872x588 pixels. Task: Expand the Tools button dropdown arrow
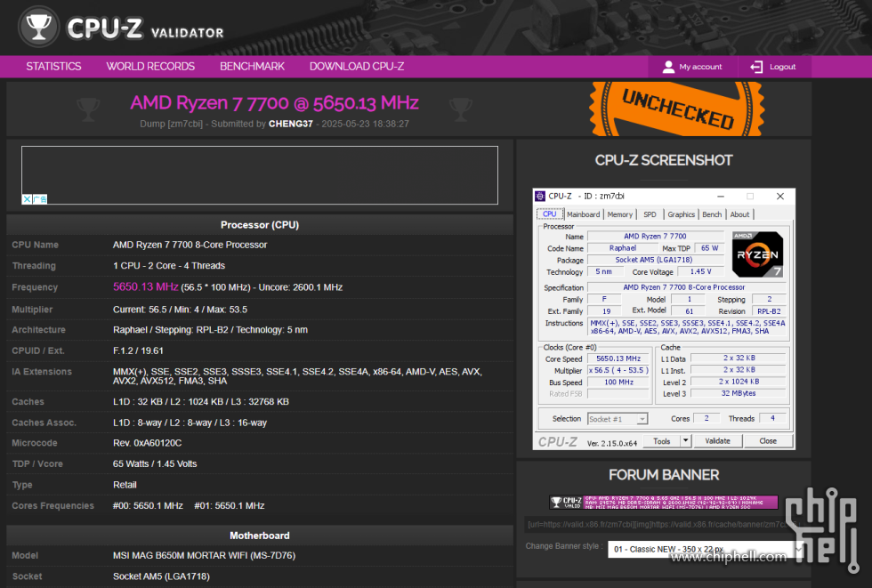click(x=686, y=440)
